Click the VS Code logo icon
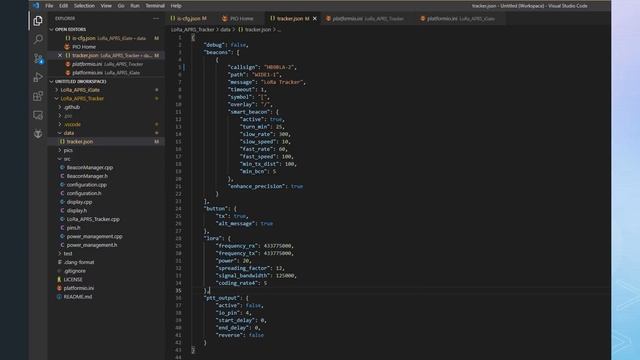 [36, 6]
